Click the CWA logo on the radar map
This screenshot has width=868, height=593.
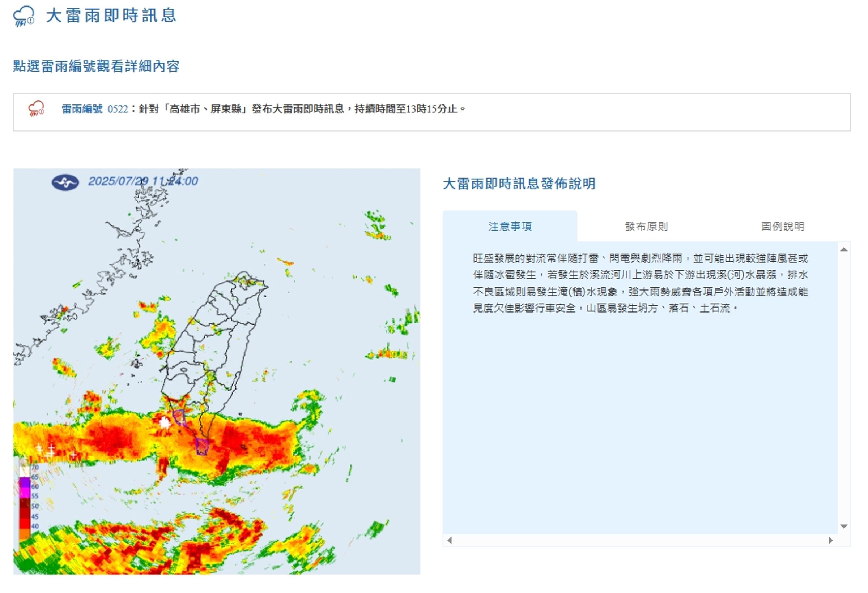65,182
